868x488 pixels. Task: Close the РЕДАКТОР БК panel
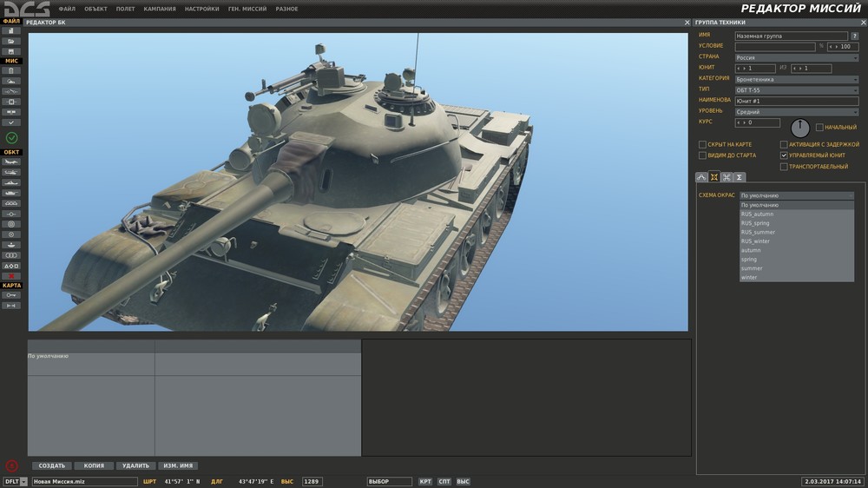687,23
